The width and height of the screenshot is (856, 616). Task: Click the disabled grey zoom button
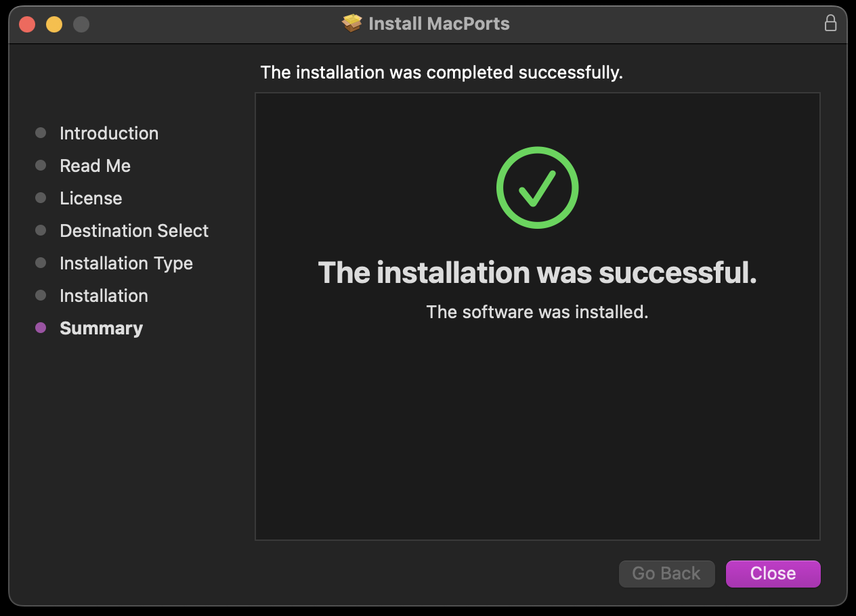coord(81,24)
